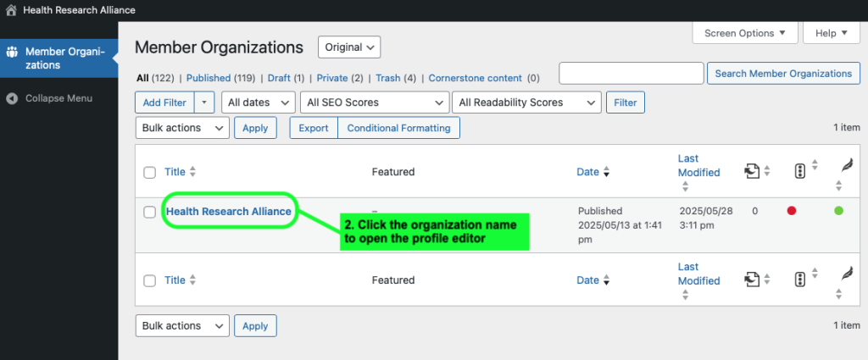Sort by header Last Modified column link
The width and height of the screenshot is (868, 360).
[698, 165]
